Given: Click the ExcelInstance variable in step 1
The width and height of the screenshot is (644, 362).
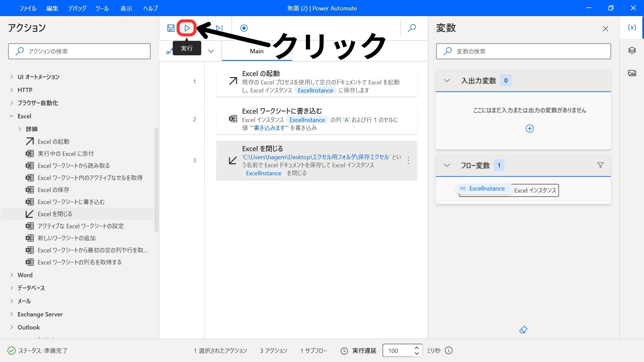Looking at the screenshot, I should click(315, 90).
